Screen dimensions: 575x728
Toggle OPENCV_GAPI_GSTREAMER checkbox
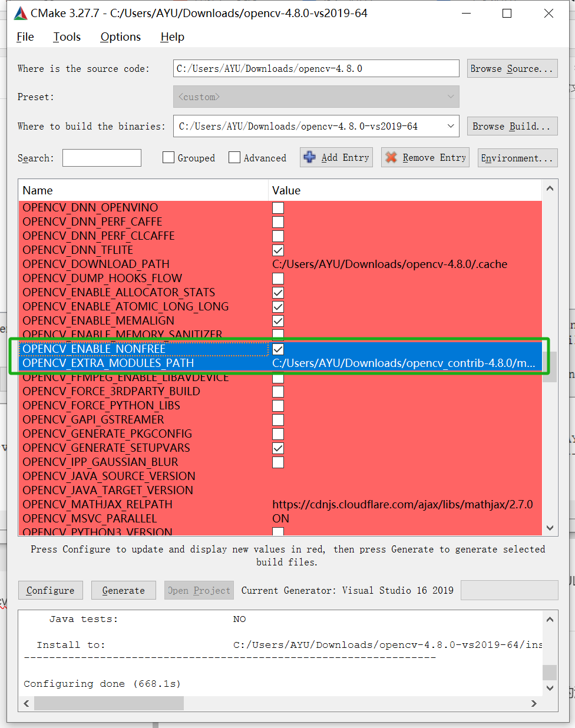coord(278,419)
